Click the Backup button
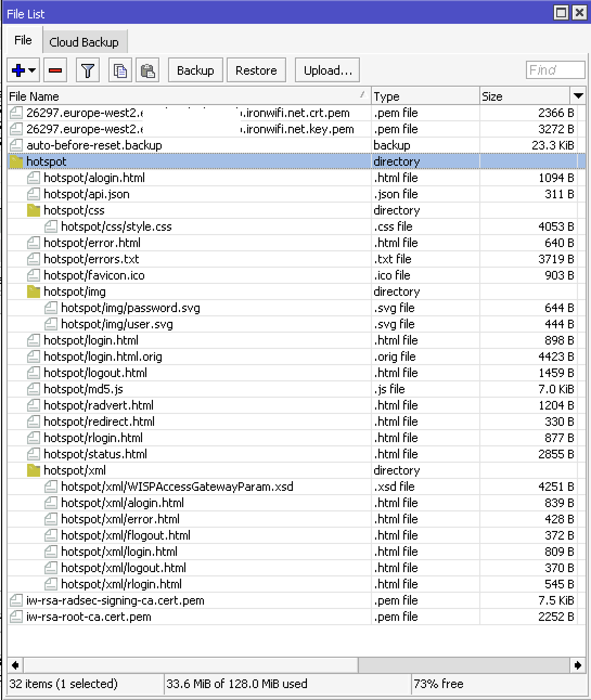 click(x=195, y=70)
